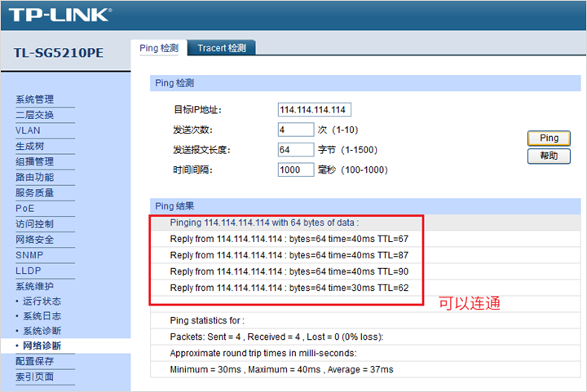The width and height of the screenshot is (587, 392).
Task: Open 系统诊断 submenu item
Action: point(42,331)
